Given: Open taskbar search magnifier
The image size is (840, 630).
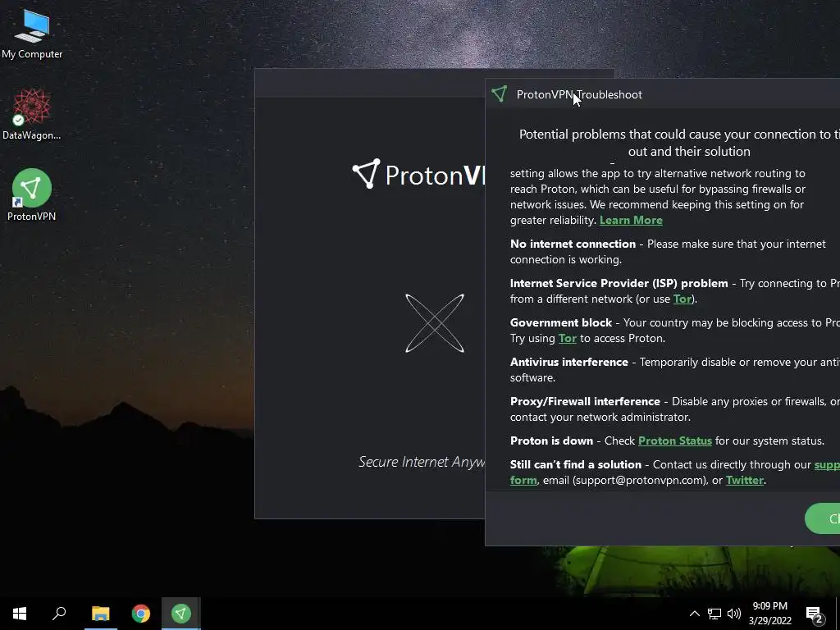Looking at the screenshot, I should point(59,614).
